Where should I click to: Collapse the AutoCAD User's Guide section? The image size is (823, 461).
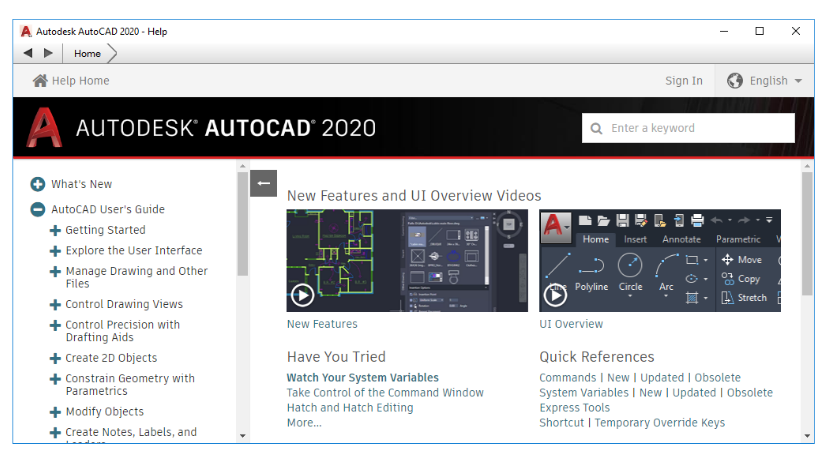pyautogui.click(x=37, y=209)
